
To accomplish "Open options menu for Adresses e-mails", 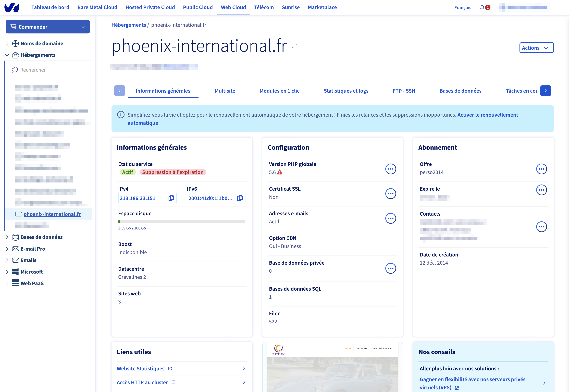I will pos(390,218).
